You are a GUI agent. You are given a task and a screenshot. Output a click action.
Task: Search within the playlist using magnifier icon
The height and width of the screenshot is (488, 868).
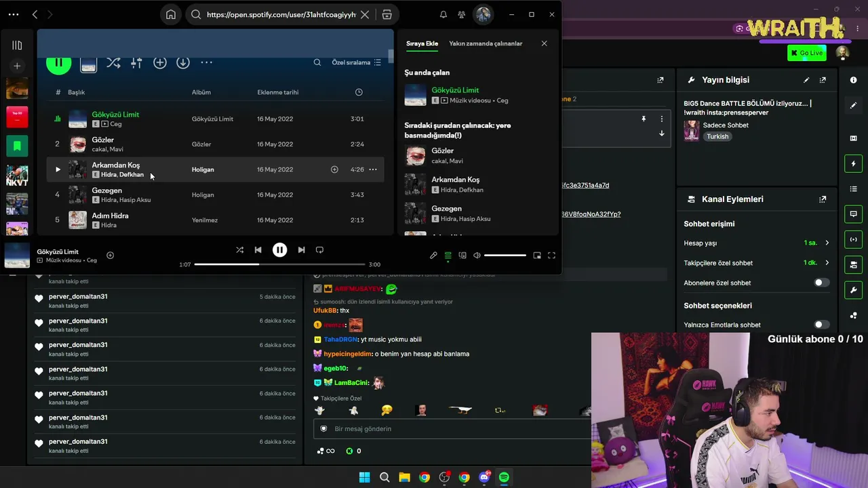(x=317, y=62)
